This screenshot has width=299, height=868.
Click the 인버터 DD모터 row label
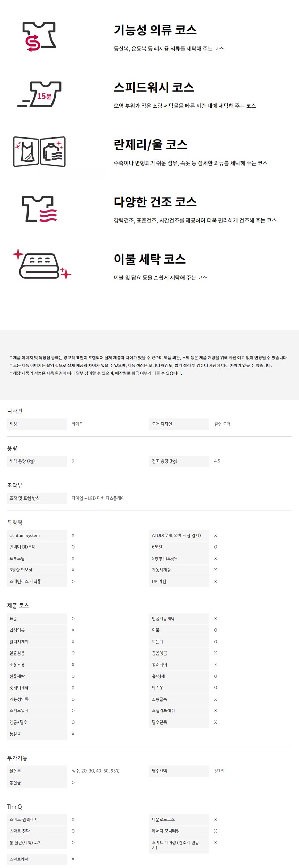tap(37, 547)
